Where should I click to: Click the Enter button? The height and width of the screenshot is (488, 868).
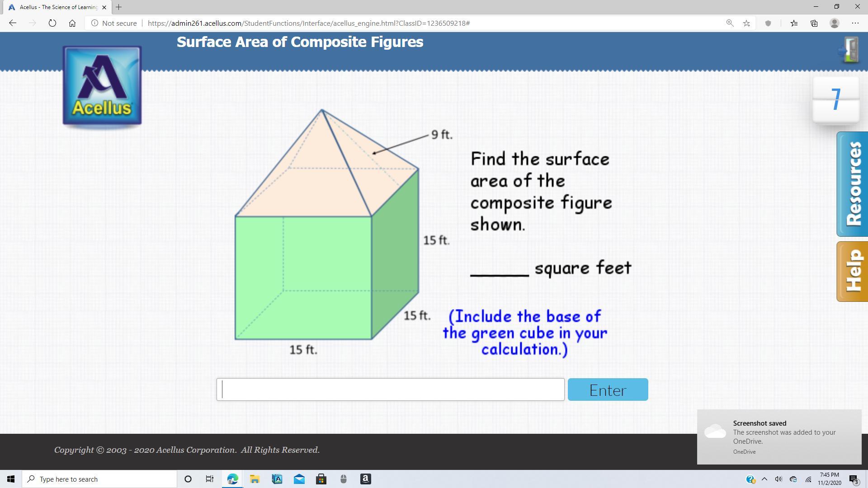tap(608, 389)
